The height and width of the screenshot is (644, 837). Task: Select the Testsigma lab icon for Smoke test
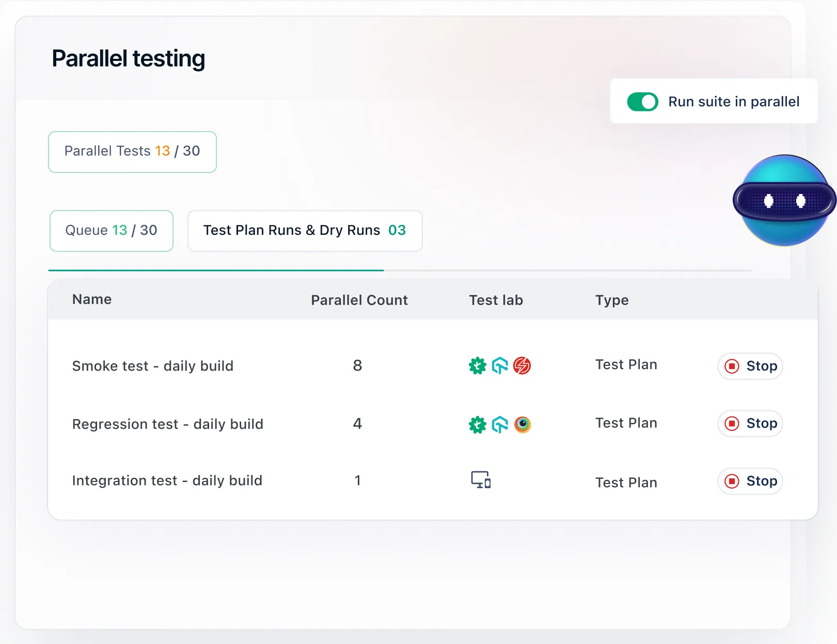click(x=478, y=366)
